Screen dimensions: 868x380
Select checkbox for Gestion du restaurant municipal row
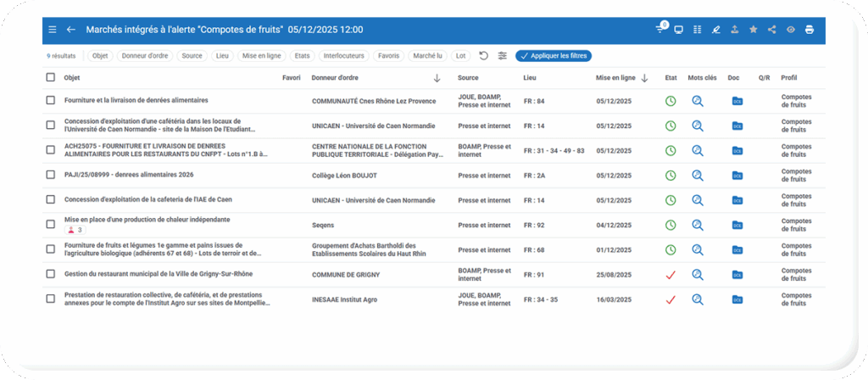pos(51,274)
